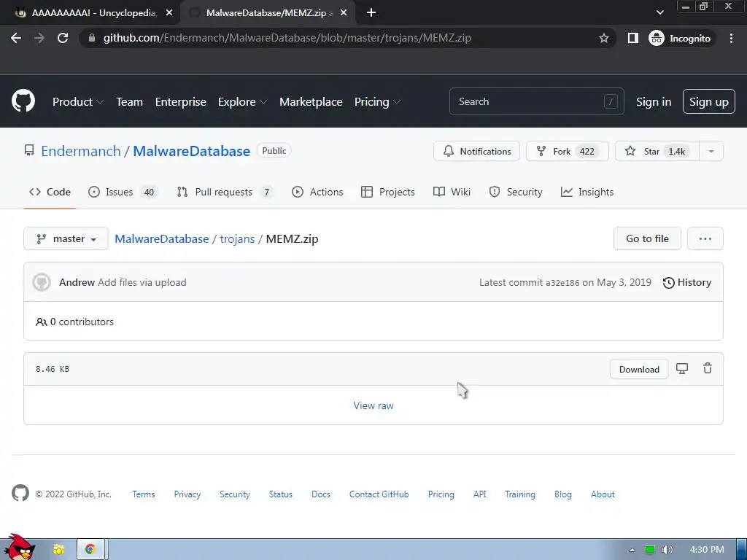Open the master branch selector dropdown
Viewport: 747px width, 560px height.
pyautogui.click(x=66, y=238)
